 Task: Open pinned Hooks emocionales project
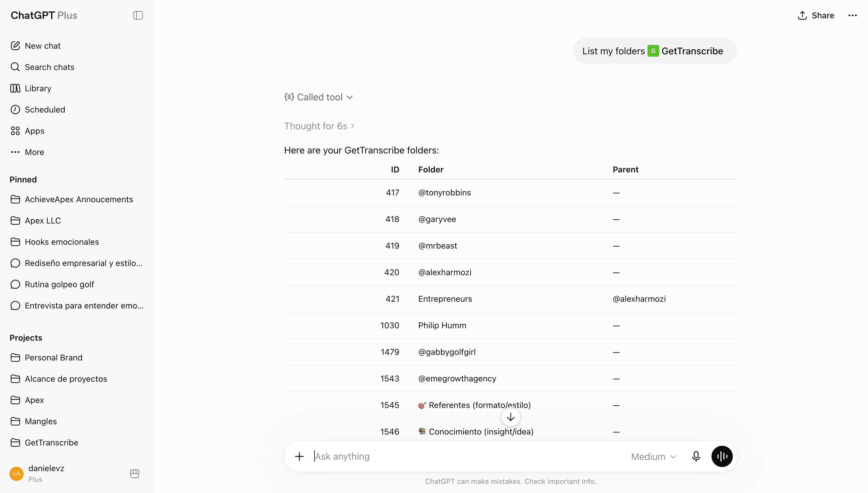[76, 242]
